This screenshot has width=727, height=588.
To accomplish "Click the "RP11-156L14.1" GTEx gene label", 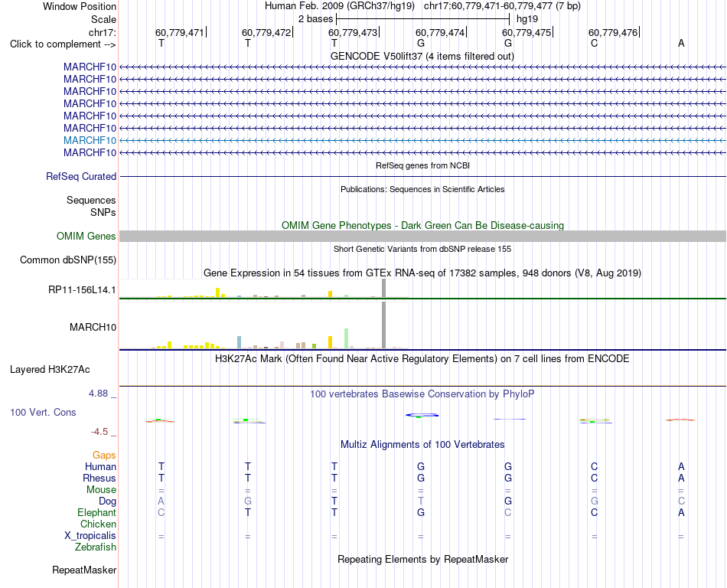I will 82,290.
